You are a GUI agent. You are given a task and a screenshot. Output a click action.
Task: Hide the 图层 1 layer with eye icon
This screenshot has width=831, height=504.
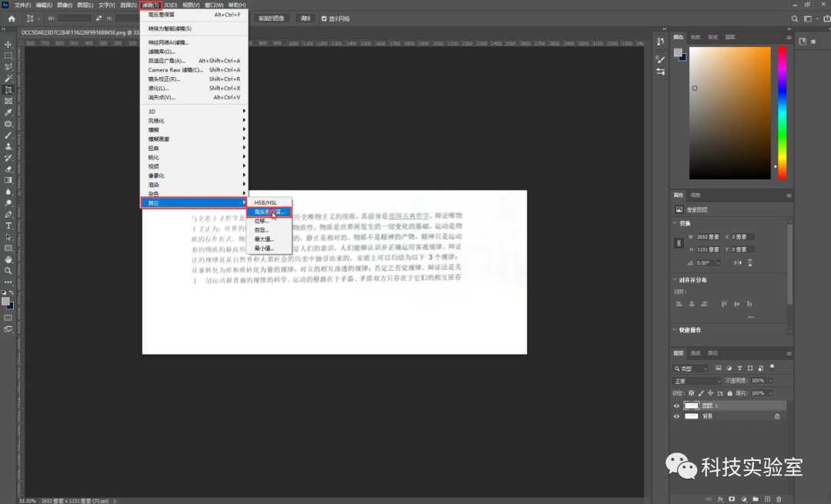[677, 406]
